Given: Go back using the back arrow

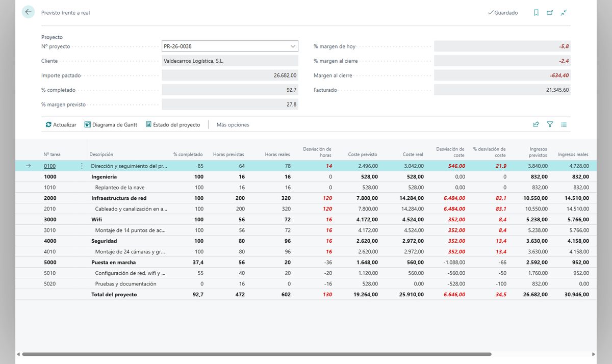Looking at the screenshot, I should [x=28, y=12].
